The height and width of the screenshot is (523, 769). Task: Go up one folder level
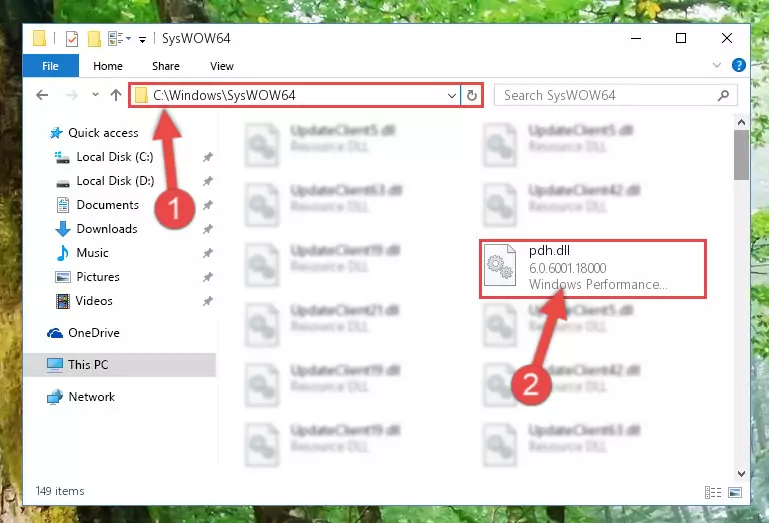(x=116, y=95)
